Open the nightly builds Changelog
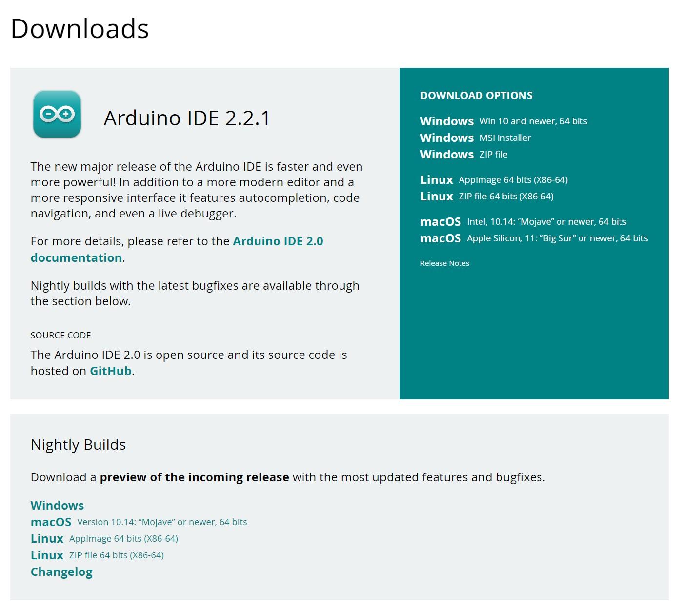The image size is (700, 612). tap(61, 572)
